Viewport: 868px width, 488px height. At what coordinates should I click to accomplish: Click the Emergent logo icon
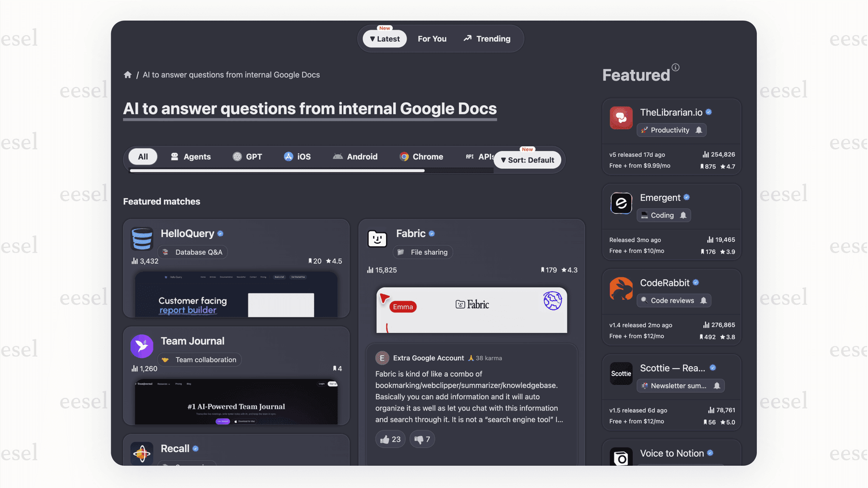tap(621, 203)
